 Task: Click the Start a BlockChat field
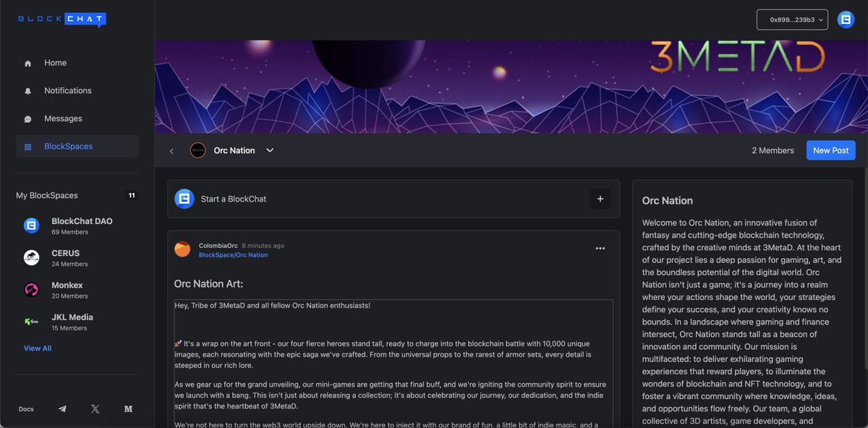[x=393, y=199]
